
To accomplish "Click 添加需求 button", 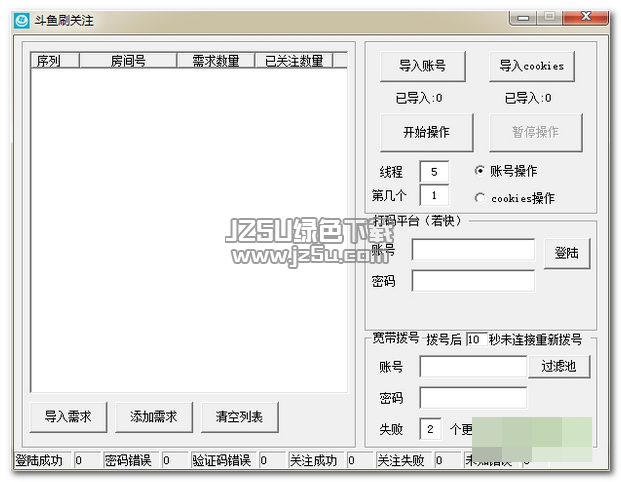I will (154, 417).
